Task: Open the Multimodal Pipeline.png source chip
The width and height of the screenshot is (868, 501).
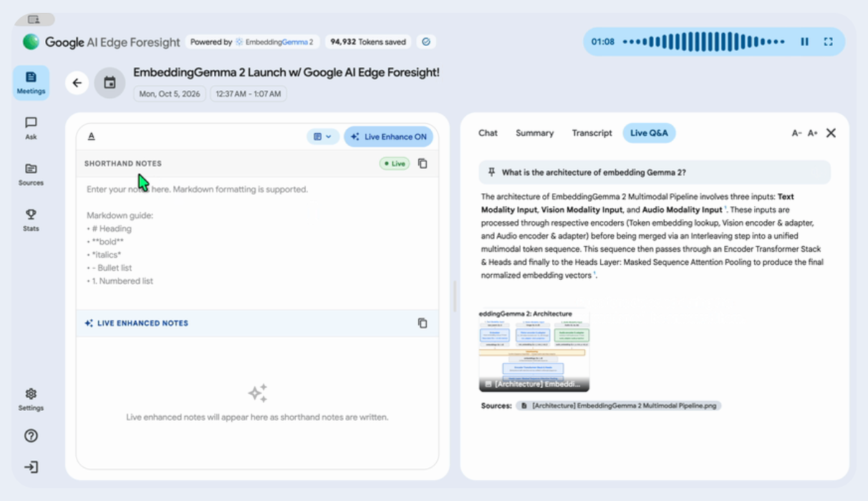Action: [x=619, y=406]
